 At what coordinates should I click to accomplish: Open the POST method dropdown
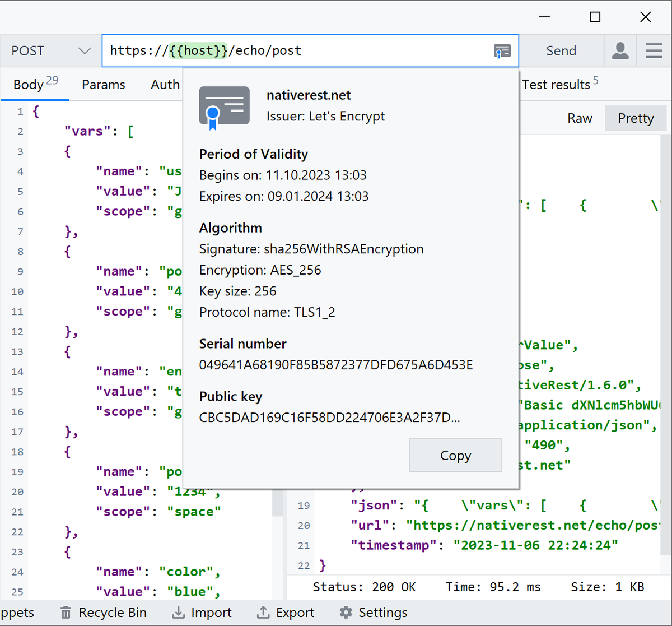pyautogui.click(x=50, y=50)
